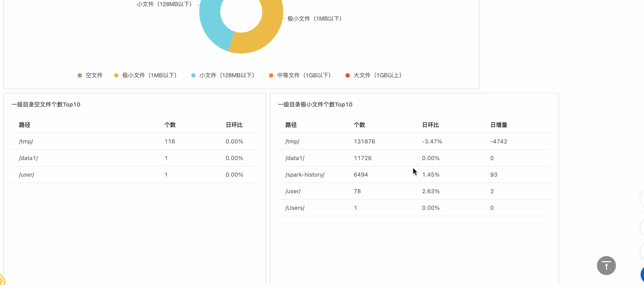Select /tmp/ path in 空文件 table
The image size is (644, 285).
[26, 141]
